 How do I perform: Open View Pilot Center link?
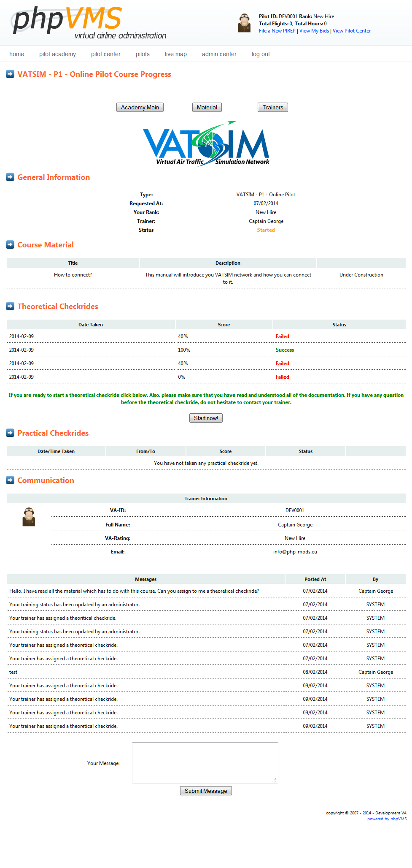tap(352, 31)
